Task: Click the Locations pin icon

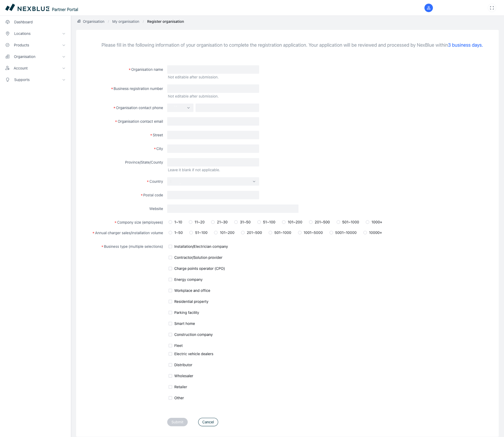Action: 8,34
